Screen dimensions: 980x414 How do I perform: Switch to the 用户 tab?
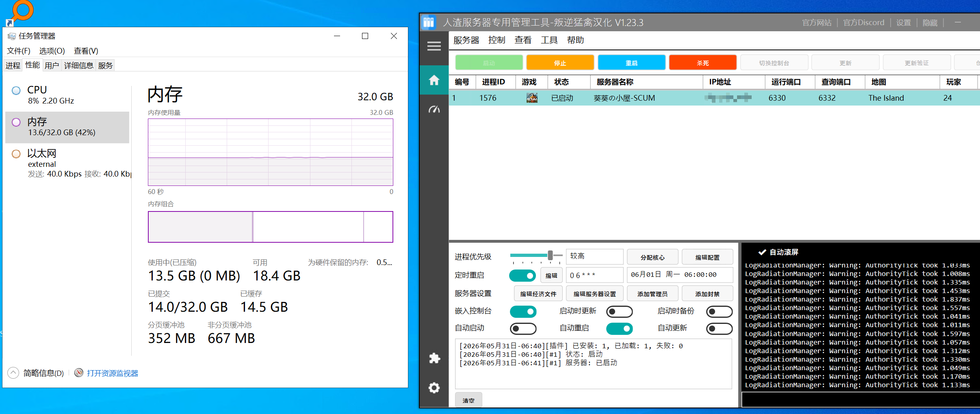pyautogui.click(x=52, y=65)
